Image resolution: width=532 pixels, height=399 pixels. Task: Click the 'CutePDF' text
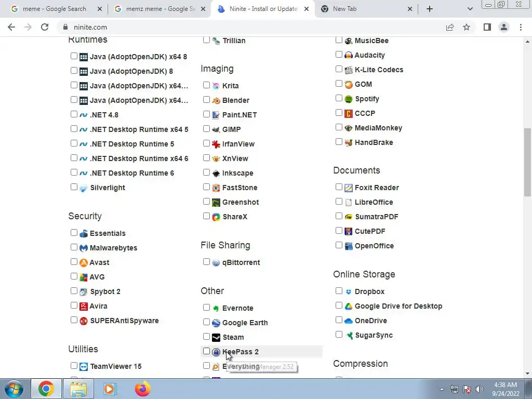coord(370,231)
